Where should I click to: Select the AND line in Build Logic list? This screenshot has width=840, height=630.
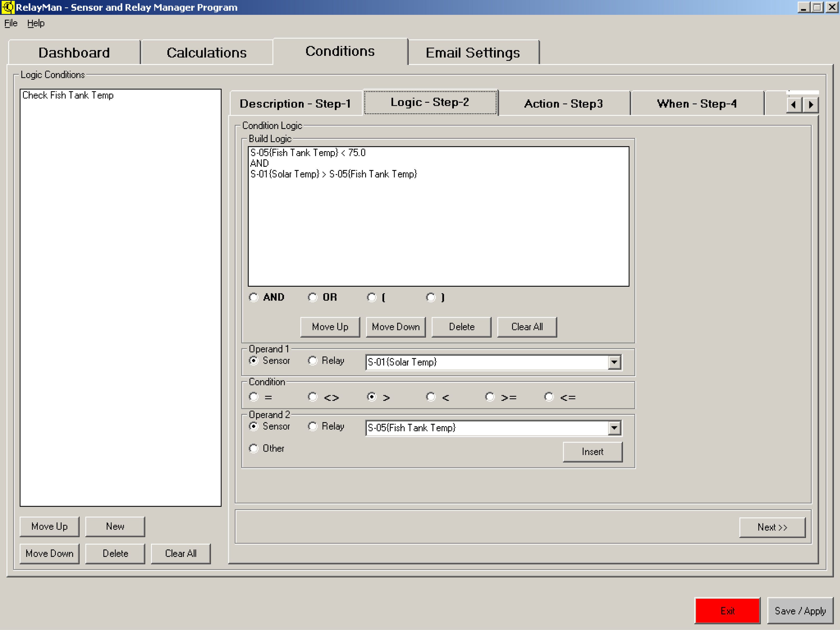[x=260, y=163]
